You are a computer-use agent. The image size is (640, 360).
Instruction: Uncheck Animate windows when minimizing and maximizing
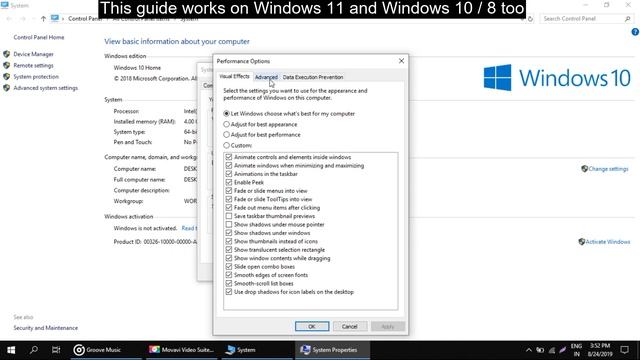coord(229,165)
